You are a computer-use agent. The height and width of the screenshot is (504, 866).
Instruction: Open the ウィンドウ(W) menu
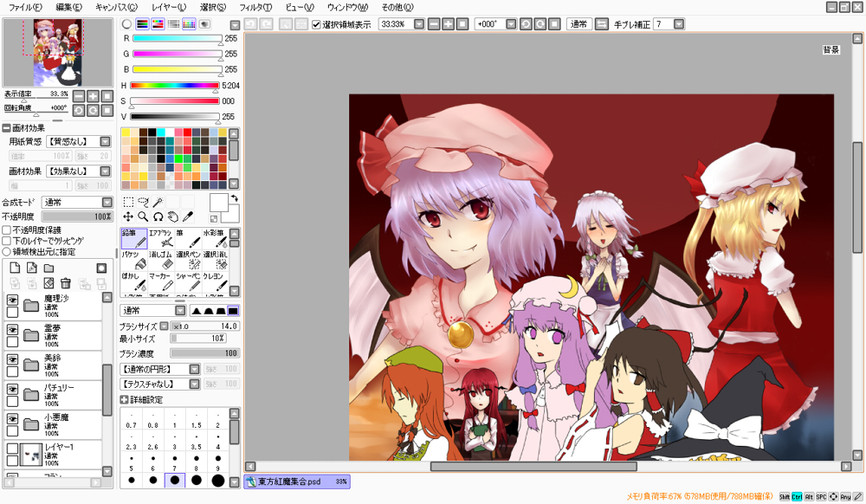347,7
